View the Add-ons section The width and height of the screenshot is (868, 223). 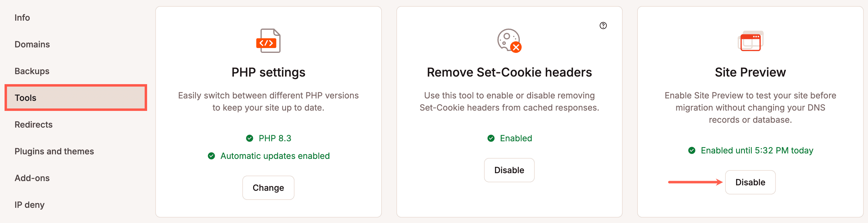pos(32,178)
